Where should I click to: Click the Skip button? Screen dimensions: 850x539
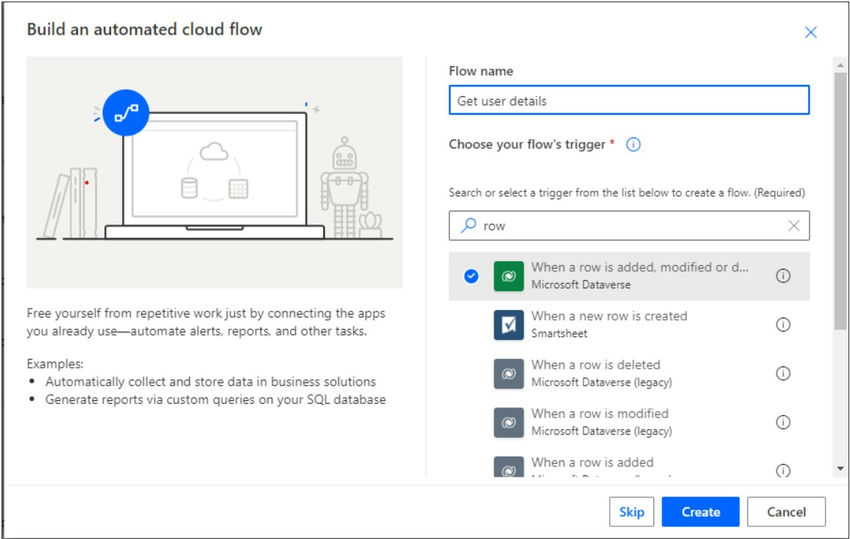[x=632, y=512]
